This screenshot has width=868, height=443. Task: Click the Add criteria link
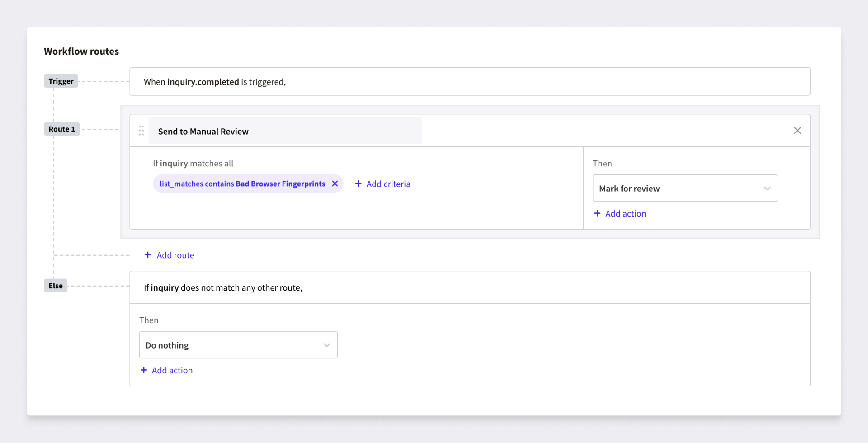coord(388,184)
